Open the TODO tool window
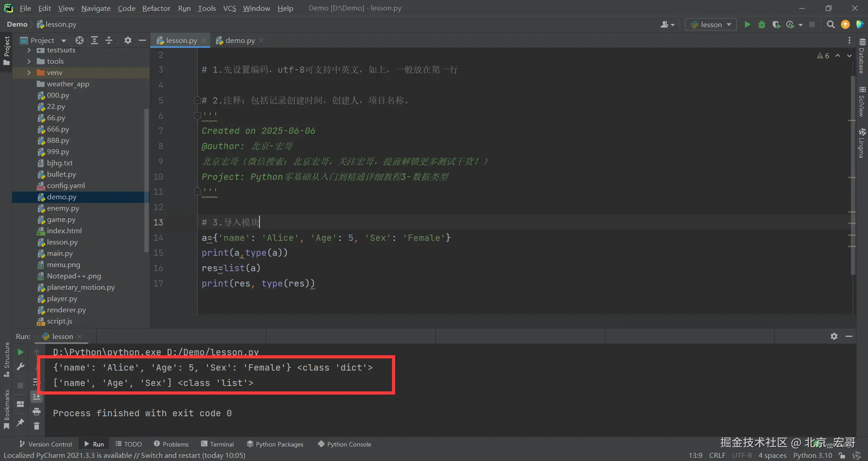This screenshot has height=461, width=868. coord(129,444)
